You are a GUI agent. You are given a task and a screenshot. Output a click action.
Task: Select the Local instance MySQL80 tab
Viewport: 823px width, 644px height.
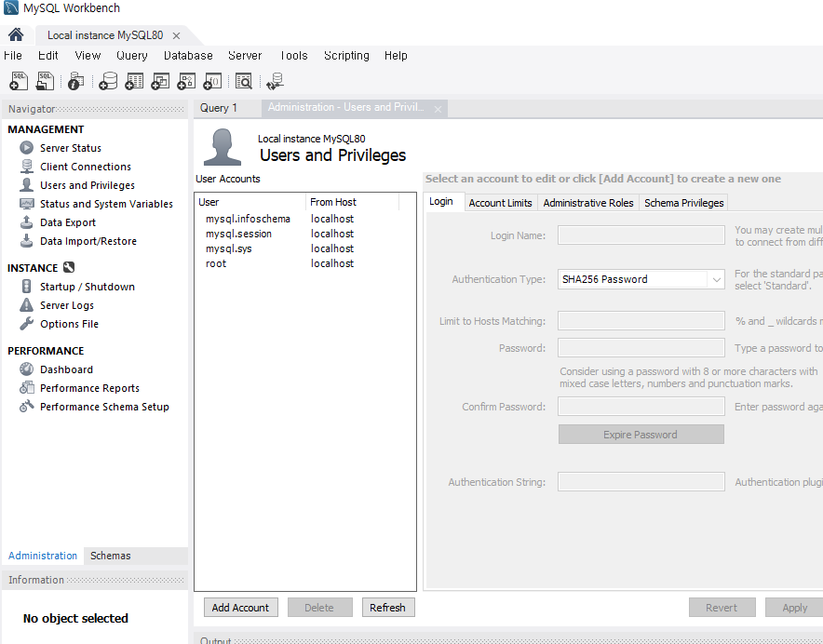(105, 35)
